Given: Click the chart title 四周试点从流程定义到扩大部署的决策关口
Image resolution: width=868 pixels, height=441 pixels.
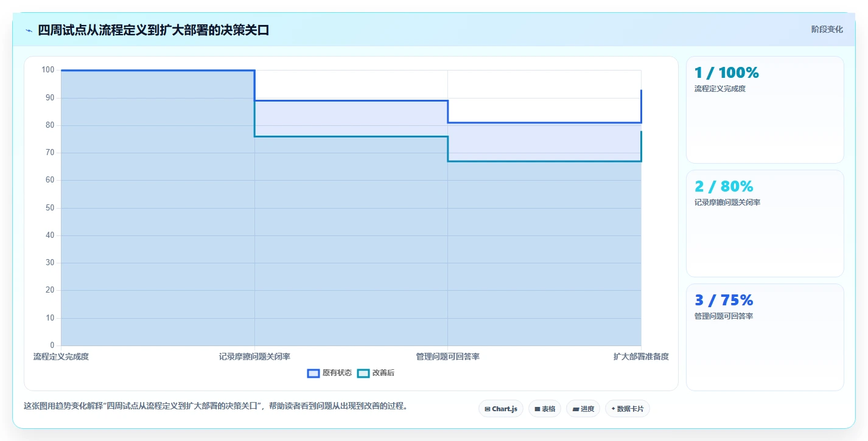Looking at the screenshot, I should tap(153, 30).
